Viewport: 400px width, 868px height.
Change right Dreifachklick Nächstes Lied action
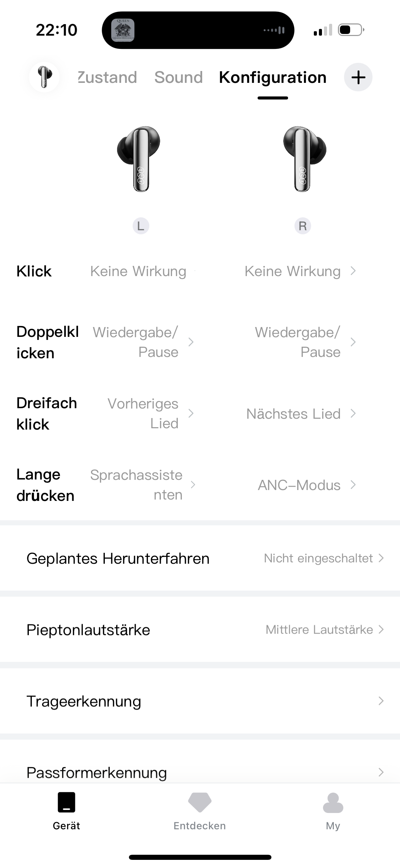[x=300, y=414]
